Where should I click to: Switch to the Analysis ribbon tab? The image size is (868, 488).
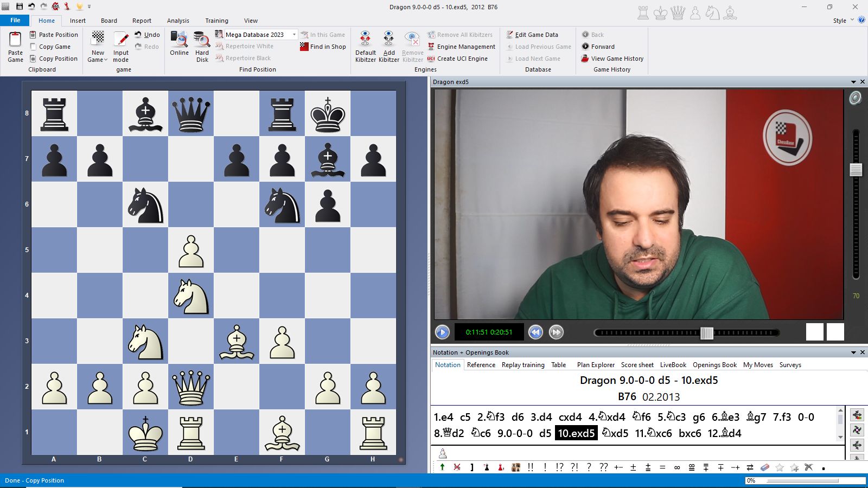point(178,21)
